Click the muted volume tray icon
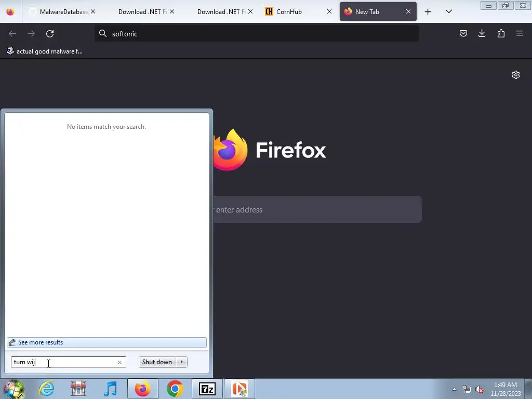The width and height of the screenshot is (532, 399). point(480,390)
